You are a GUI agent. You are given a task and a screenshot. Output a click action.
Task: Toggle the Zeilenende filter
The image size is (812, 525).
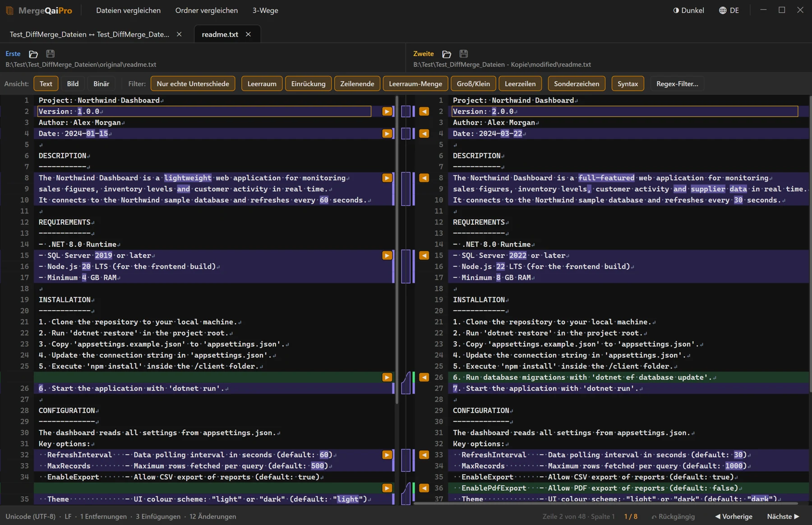pyautogui.click(x=357, y=84)
